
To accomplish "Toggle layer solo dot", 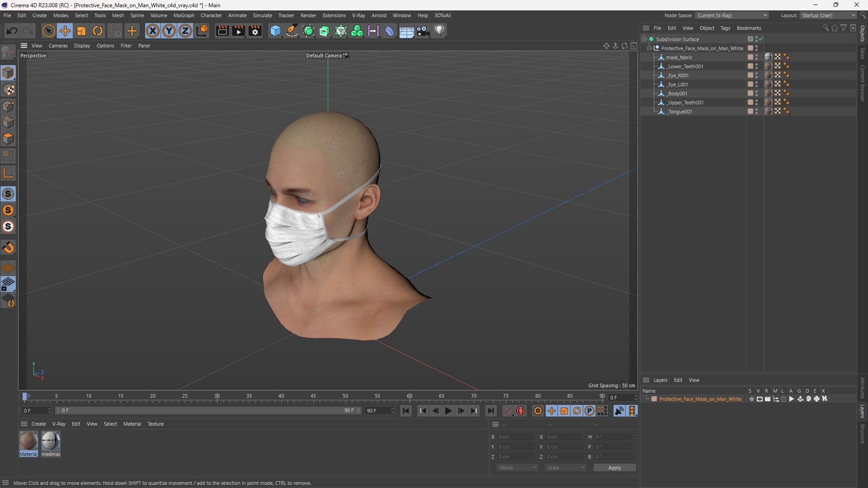I will pos(751,399).
